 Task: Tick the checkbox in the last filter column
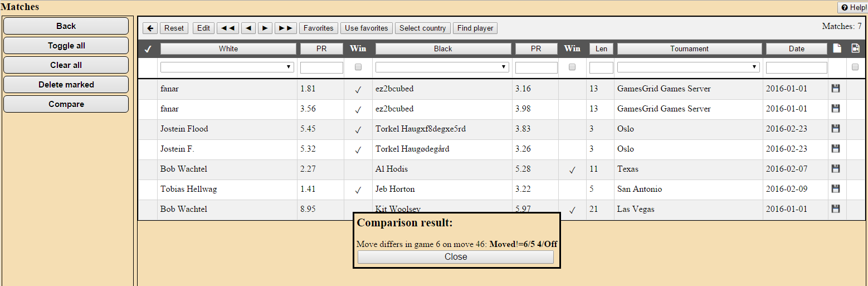click(x=855, y=67)
